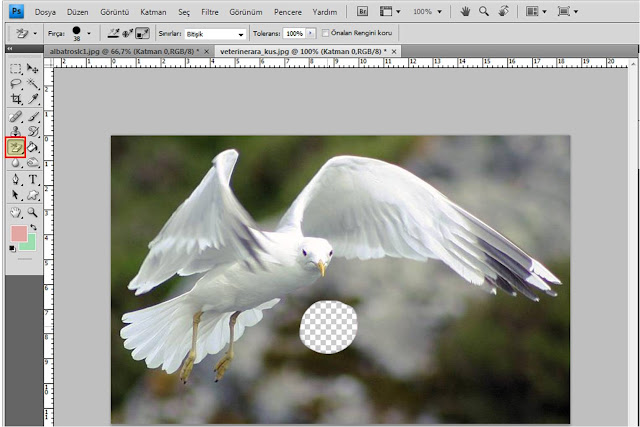Select the Zoom tool in toolbox
640x427 pixels.
[33, 212]
